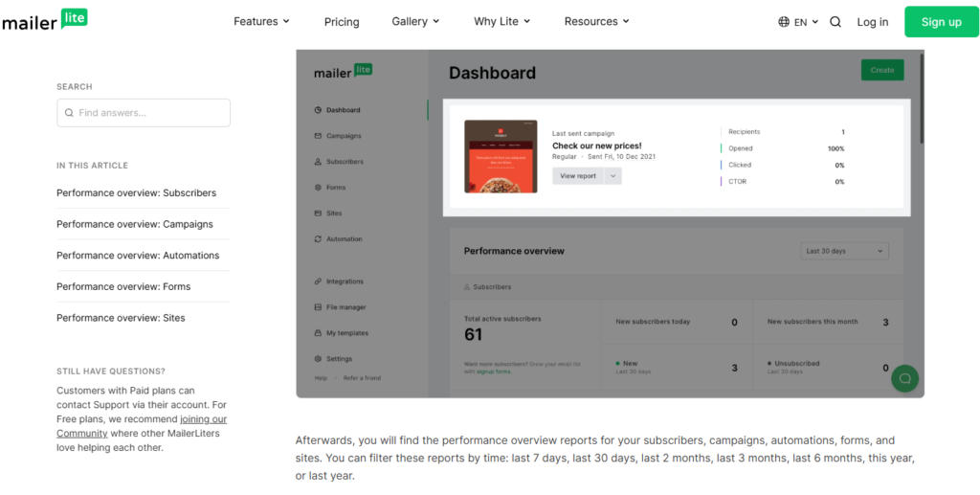Select Forms in the sidebar
This screenshot has width=980, height=495.
(336, 188)
